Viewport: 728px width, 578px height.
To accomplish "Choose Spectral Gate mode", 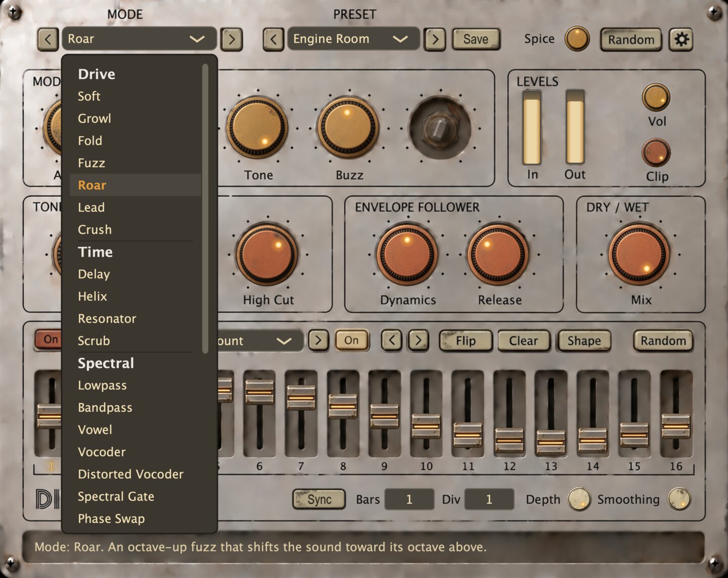I will click(x=135, y=496).
